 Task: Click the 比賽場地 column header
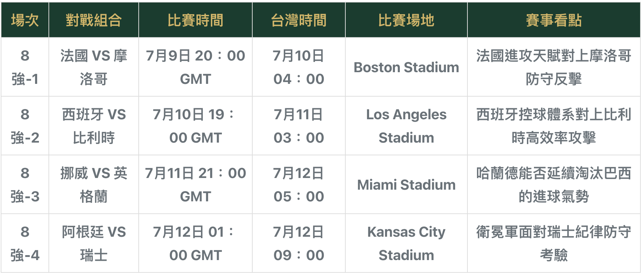click(406, 20)
